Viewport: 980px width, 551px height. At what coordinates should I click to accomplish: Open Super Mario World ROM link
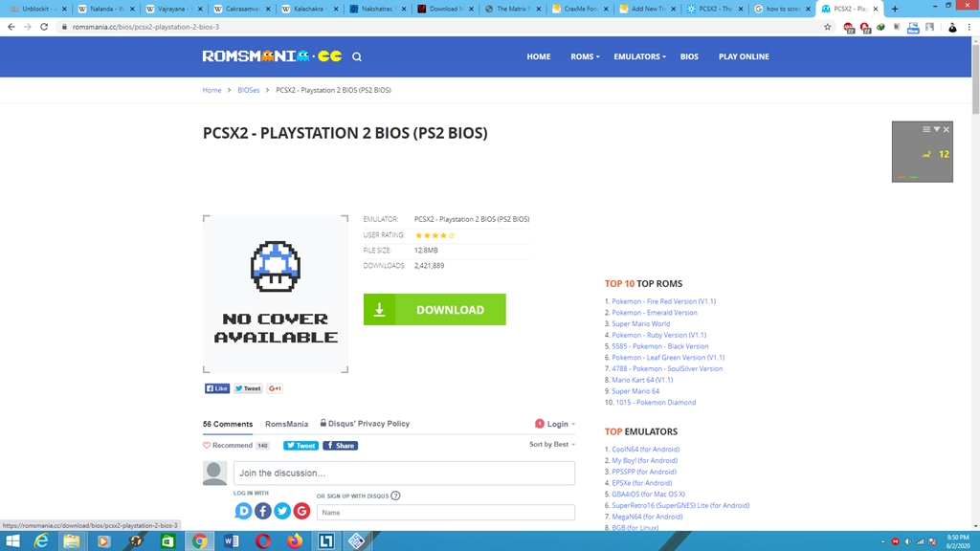(x=640, y=323)
